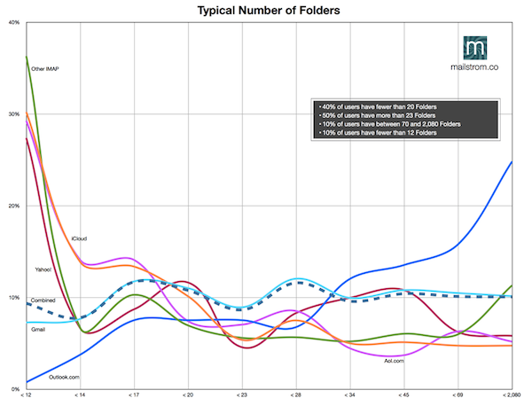Click the 20% y-axis label
The height and width of the screenshot is (406, 532).
pyautogui.click(x=14, y=206)
